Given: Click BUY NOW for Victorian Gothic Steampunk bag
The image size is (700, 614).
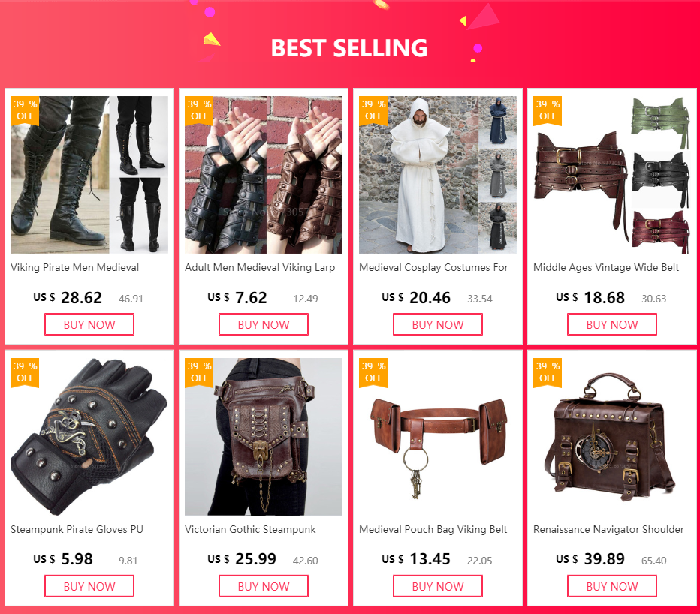Looking at the screenshot, I should [264, 586].
